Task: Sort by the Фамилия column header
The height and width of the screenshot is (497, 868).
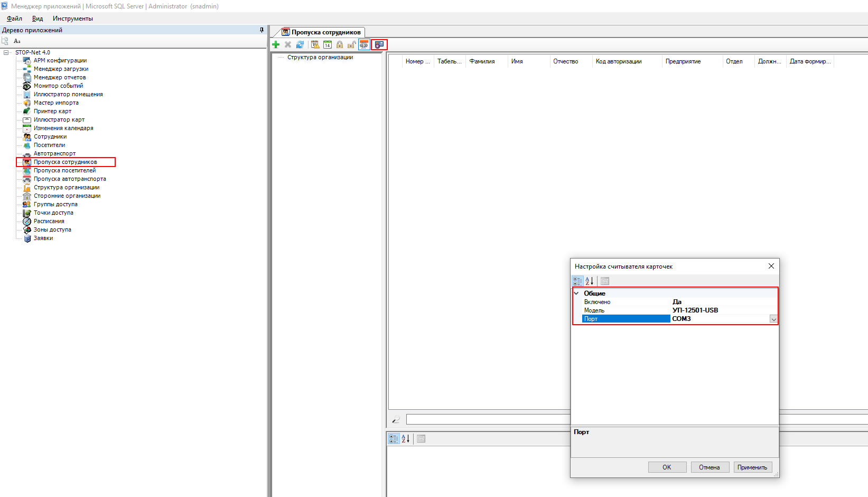Action: (x=486, y=61)
